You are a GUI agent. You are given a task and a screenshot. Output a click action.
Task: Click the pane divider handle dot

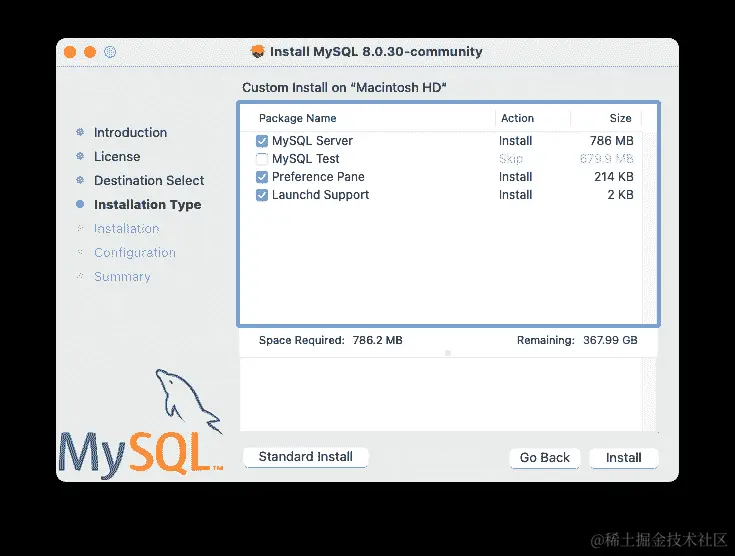pyautogui.click(x=448, y=353)
